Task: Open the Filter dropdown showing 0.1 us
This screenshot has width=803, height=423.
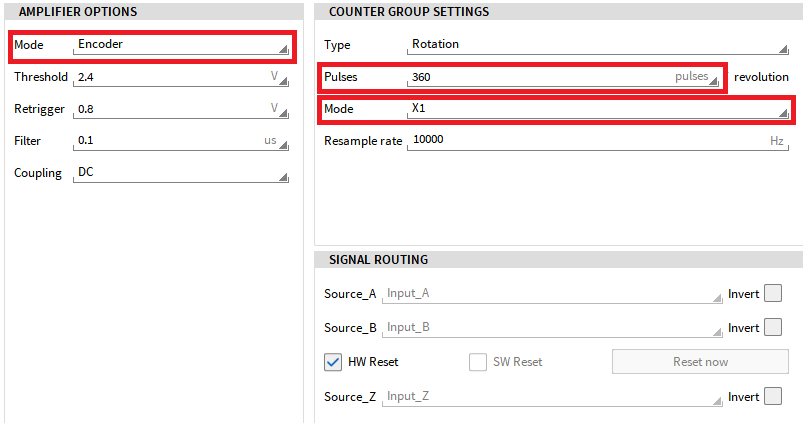Action: pyautogui.click(x=180, y=141)
